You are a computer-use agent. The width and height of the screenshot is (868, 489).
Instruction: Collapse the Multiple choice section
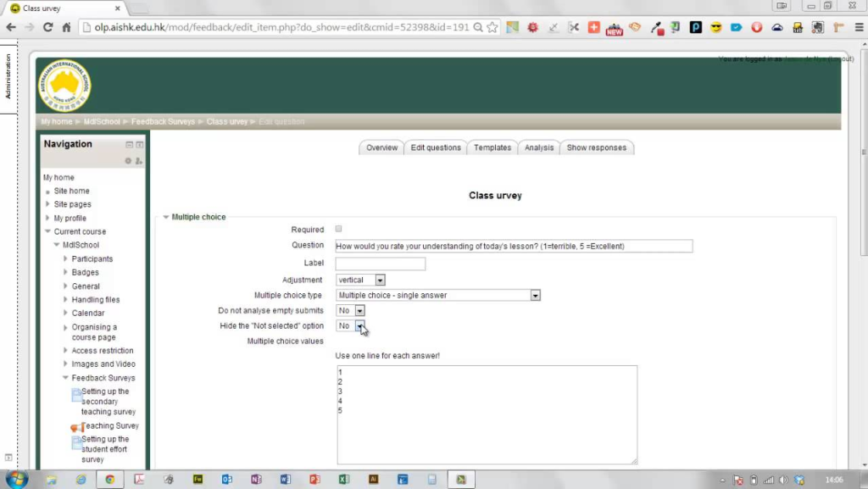[x=165, y=217]
